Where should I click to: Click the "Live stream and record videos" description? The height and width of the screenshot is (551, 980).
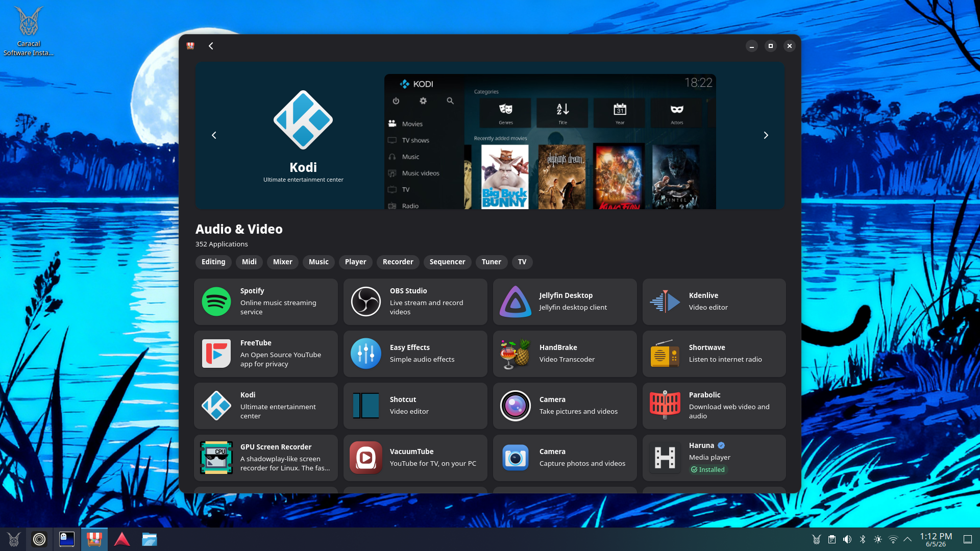click(427, 307)
